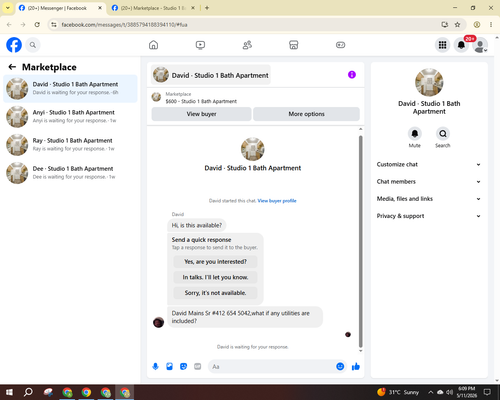Expand the Chat members section
This screenshot has width=500, height=400.
429,182
